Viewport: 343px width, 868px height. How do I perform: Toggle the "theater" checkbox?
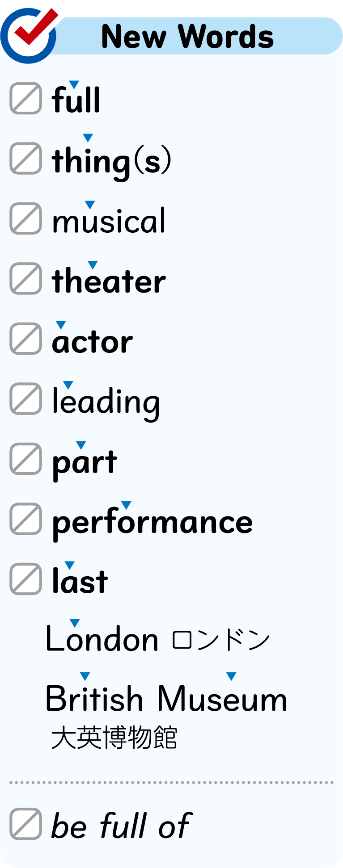[x=26, y=279]
